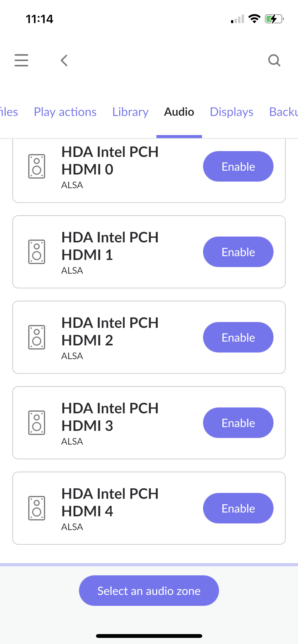
Task: Open search with the magnifier icon
Action: pos(274,60)
